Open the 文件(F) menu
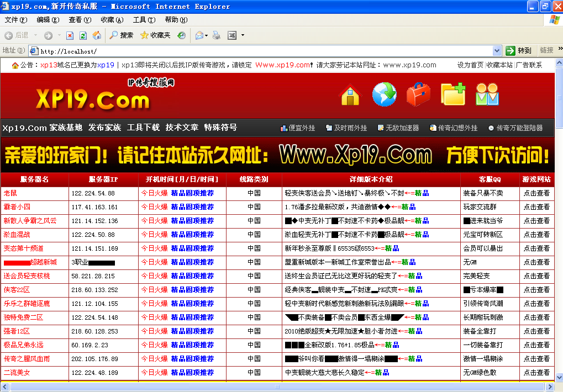 pos(15,20)
